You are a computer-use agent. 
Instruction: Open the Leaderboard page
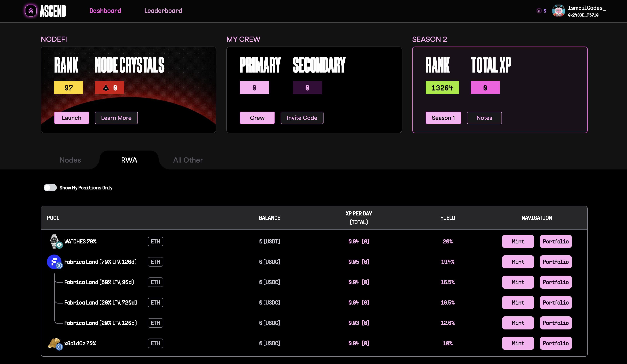pos(163,11)
